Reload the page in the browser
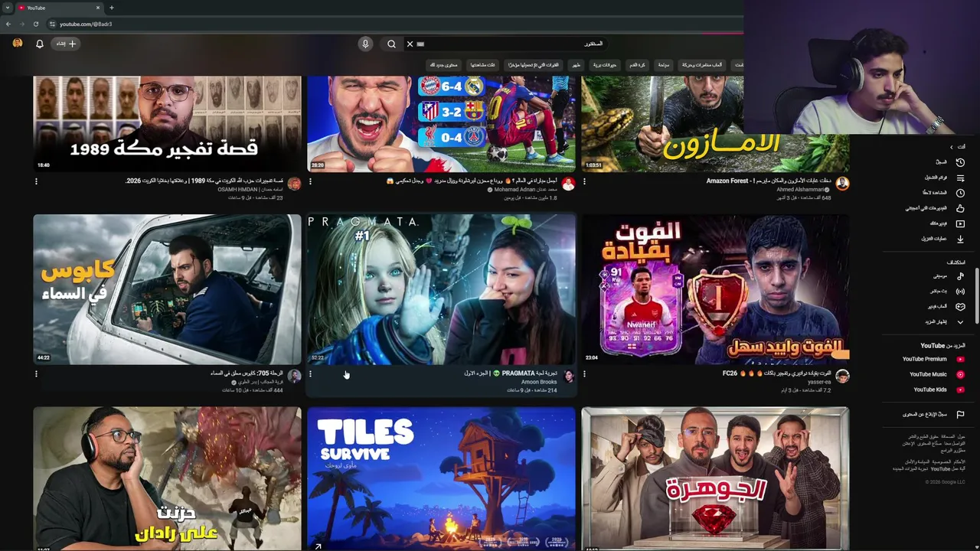 [35, 24]
